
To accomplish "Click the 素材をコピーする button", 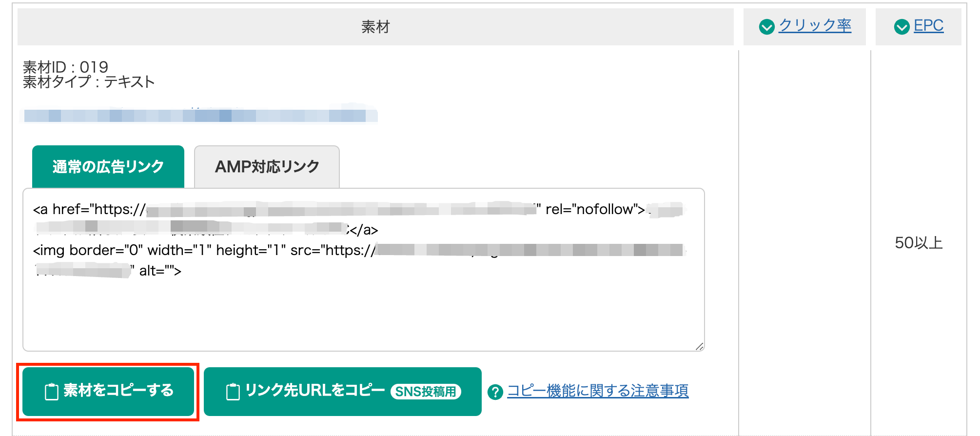I will (x=108, y=391).
